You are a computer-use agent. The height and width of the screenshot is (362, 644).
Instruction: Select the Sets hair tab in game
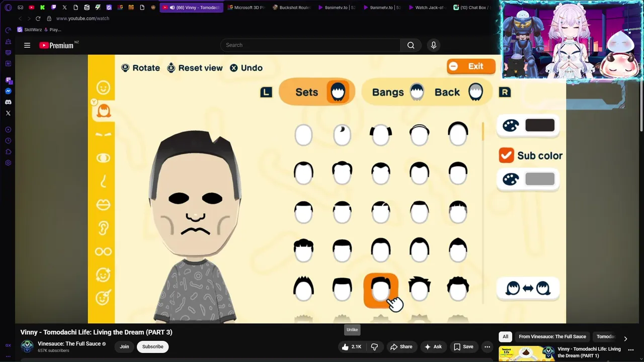317,92
